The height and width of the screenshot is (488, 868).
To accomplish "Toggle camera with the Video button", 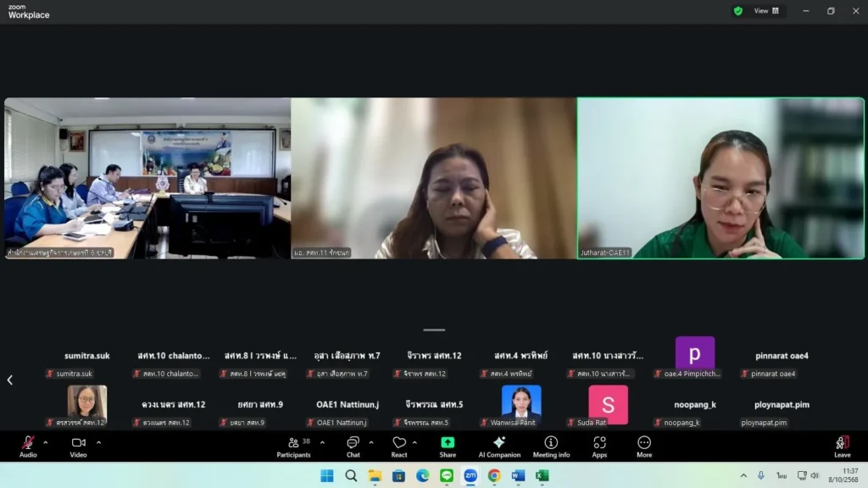I will click(x=78, y=446).
